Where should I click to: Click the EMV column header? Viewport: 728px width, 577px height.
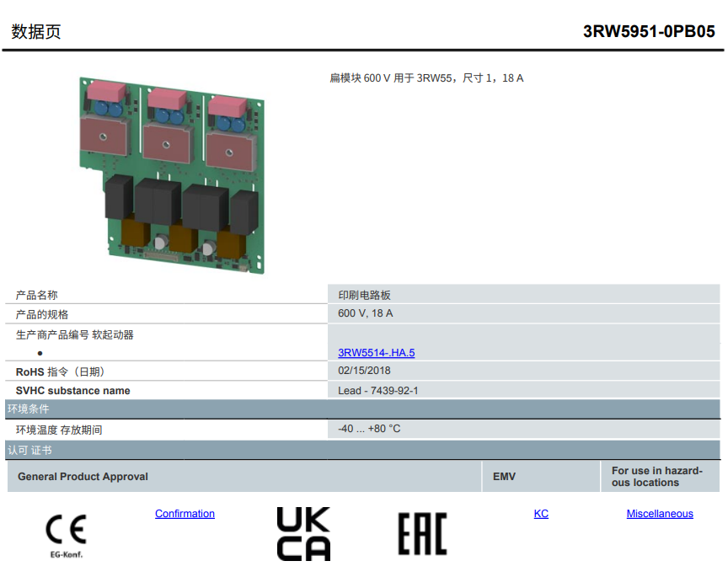(541, 477)
